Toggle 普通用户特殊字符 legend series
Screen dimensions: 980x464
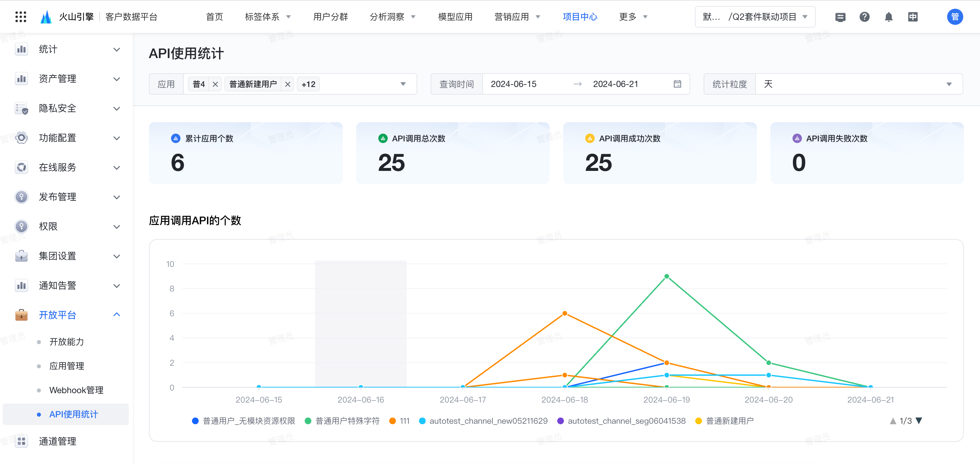(x=342, y=421)
